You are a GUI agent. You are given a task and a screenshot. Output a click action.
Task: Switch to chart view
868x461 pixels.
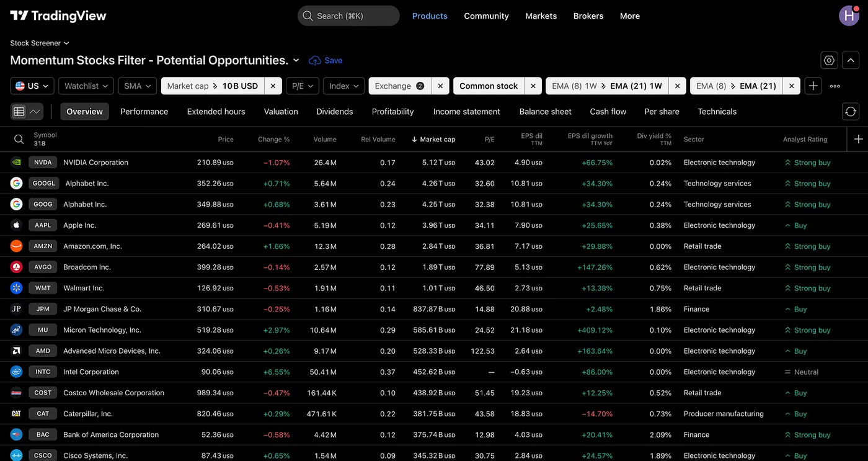click(35, 112)
